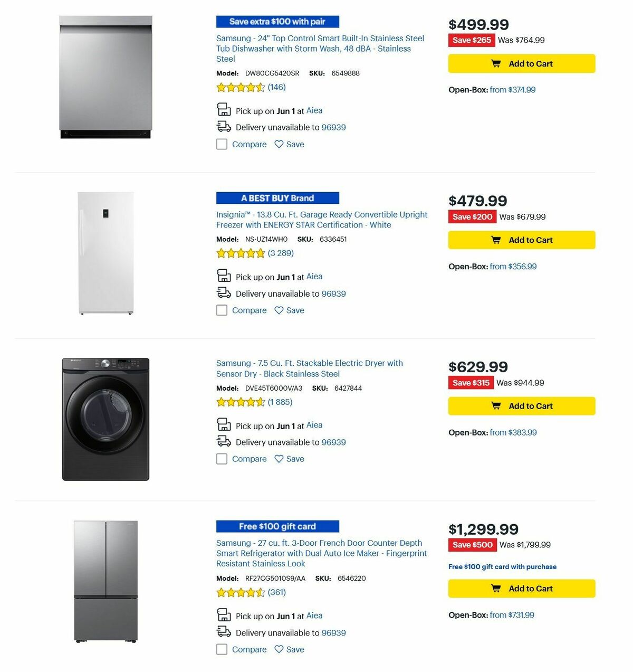This screenshot has width=633, height=672.
Task: Check Compare for the Samsung French Door refrigerator
Action: pyautogui.click(x=222, y=649)
